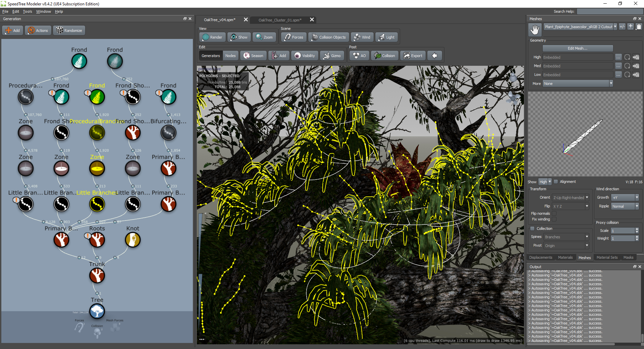Click the plus button to add a mesh
The height and width of the screenshot is (349, 644).
(x=631, y=27)
